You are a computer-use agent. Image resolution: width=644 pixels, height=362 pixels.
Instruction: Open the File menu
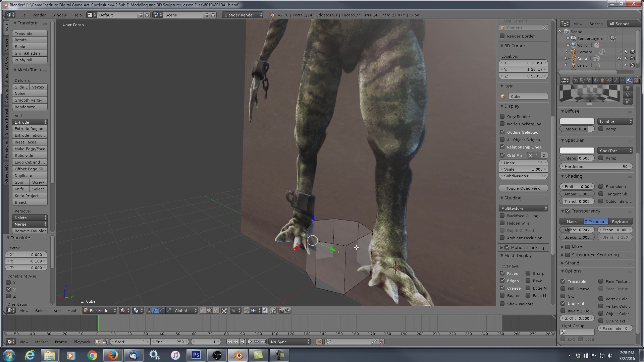tap(22, 15)
